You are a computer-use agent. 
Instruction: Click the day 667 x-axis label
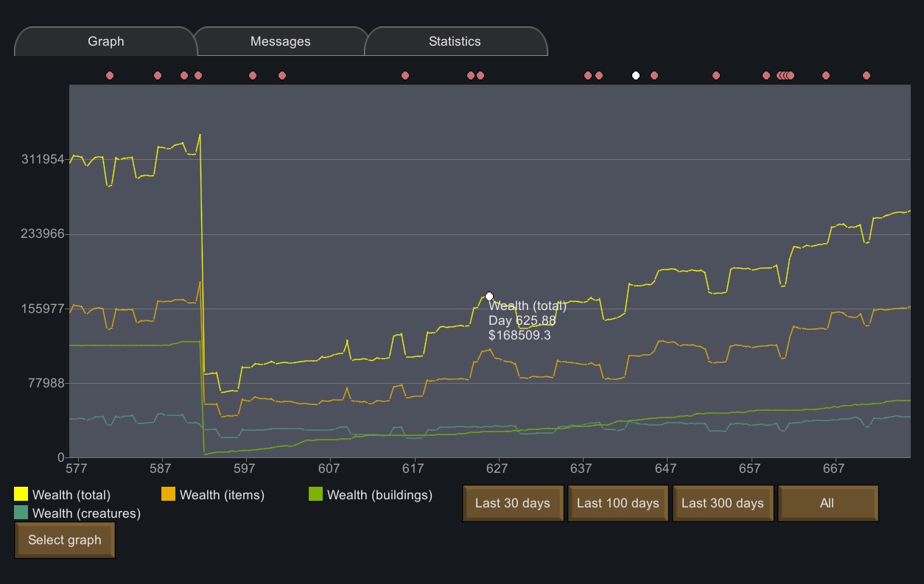pyautogui.click(x=834, y=468)
